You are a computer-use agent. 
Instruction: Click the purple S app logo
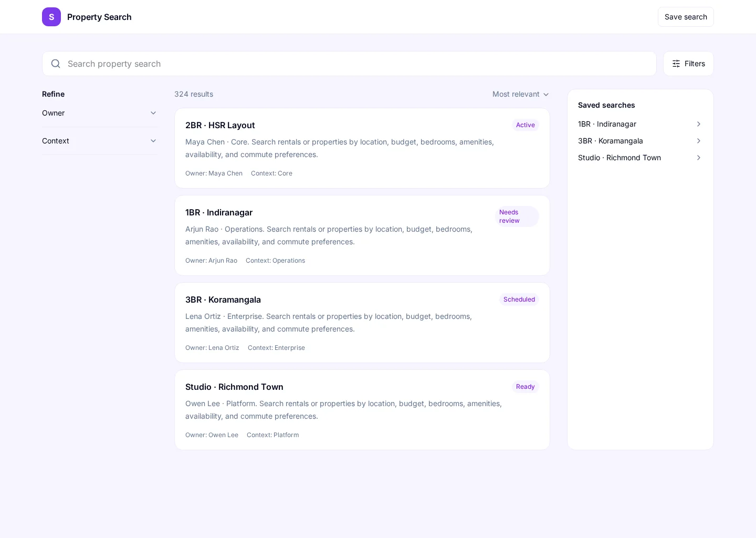point(51,17)
